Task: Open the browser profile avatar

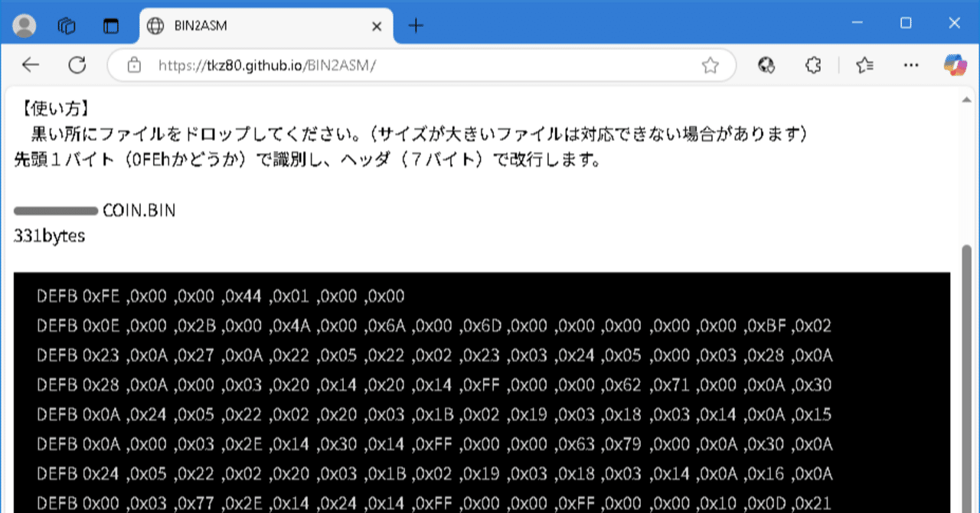Action: [24, 25]
